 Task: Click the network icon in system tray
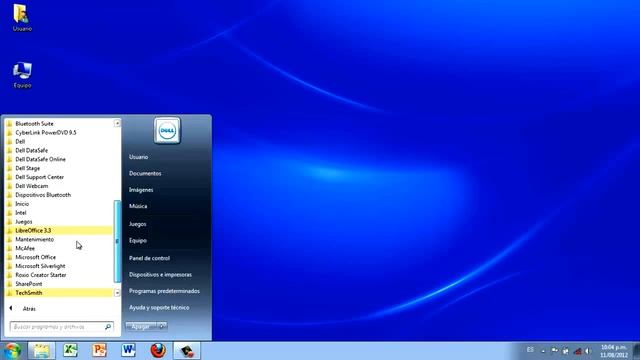tap(577, 351)
